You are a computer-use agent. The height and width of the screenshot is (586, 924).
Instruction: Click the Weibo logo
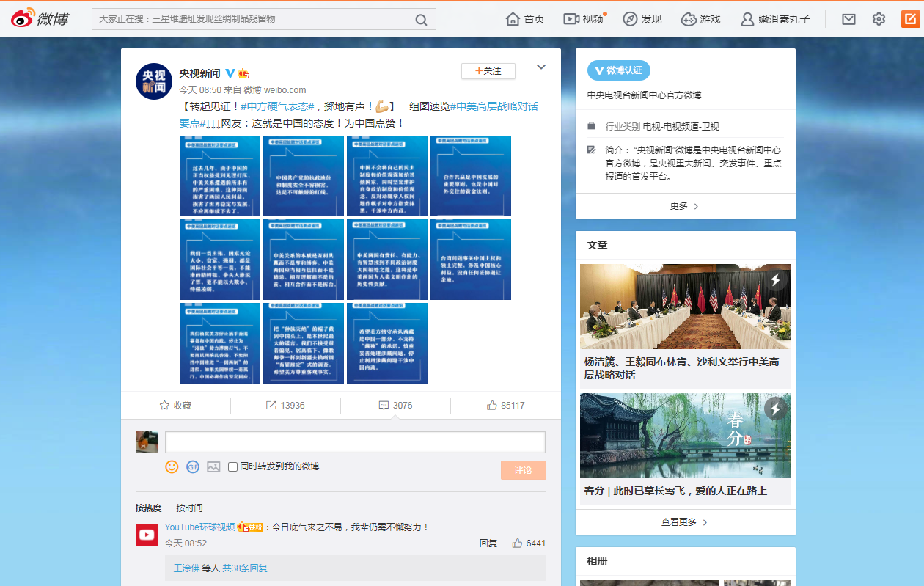click(39, 19)
